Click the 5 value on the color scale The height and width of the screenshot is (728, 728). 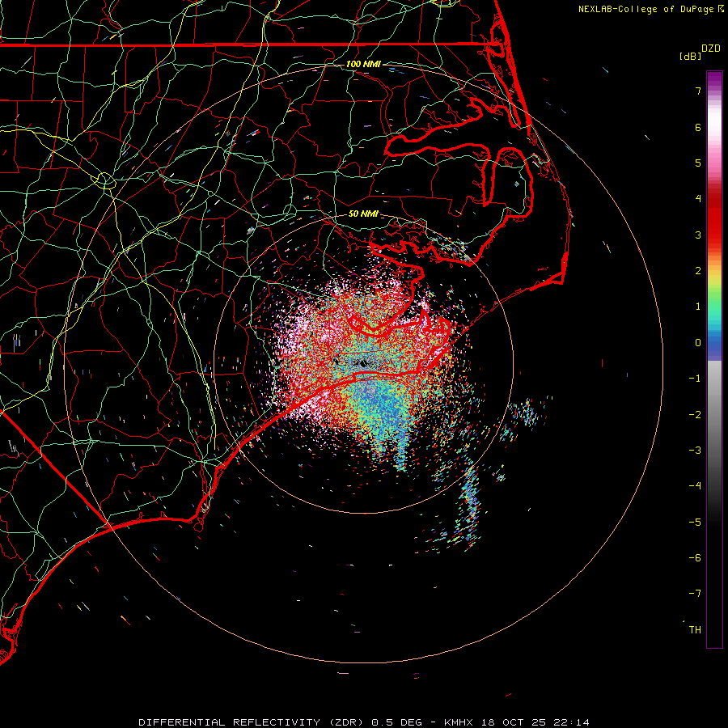point(698,163)
